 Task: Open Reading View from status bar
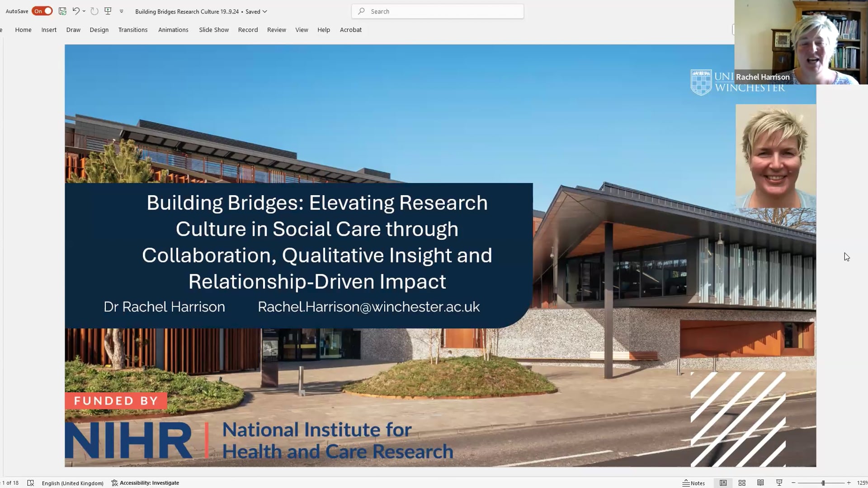click(x=761, y=483)
